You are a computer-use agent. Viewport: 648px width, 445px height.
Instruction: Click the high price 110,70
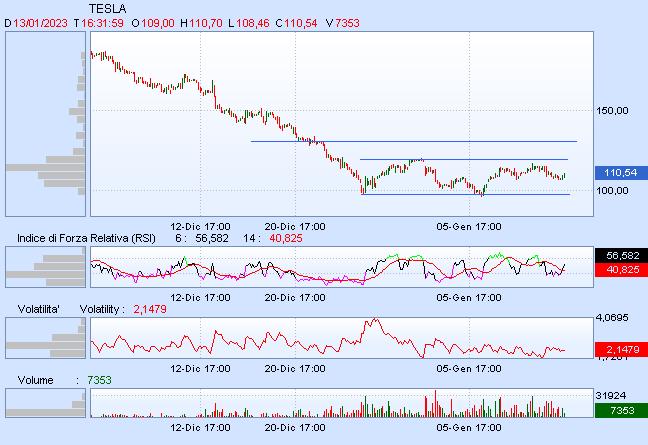[x=206, y=23]
